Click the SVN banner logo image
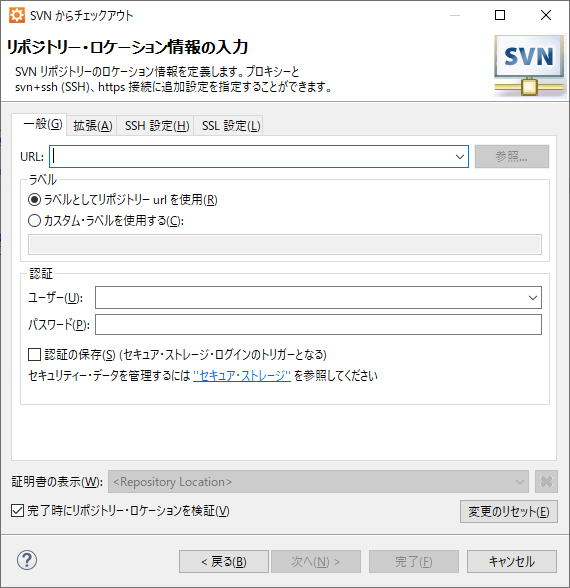 click(529, 66)
